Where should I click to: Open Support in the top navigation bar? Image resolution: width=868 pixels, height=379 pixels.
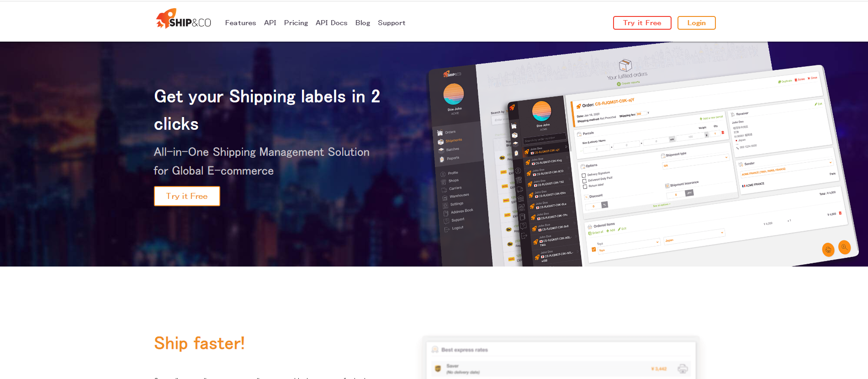[x=392, y=23]
